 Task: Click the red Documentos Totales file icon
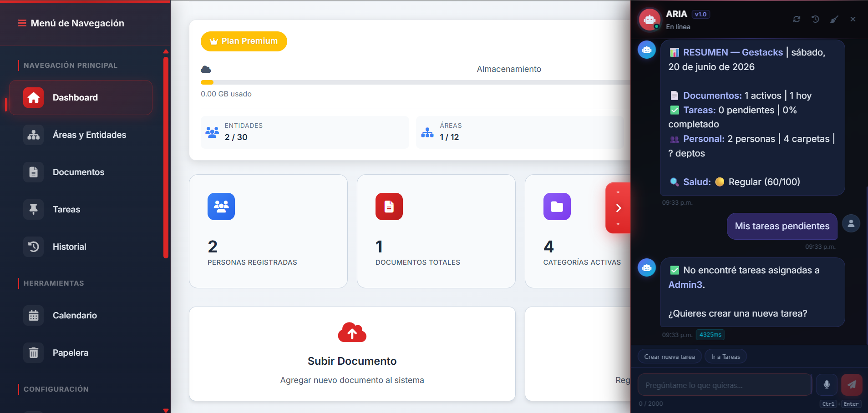(x=389, y=206)
